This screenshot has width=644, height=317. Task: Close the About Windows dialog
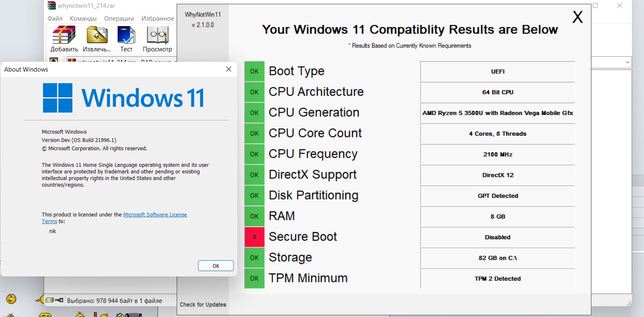(228, 70)
